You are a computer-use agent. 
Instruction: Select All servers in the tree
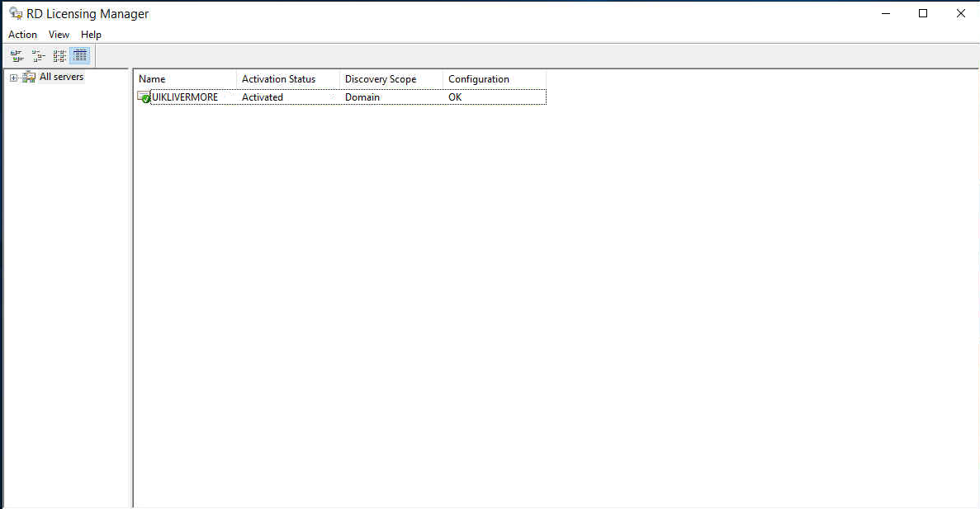[x=61, y=77]
